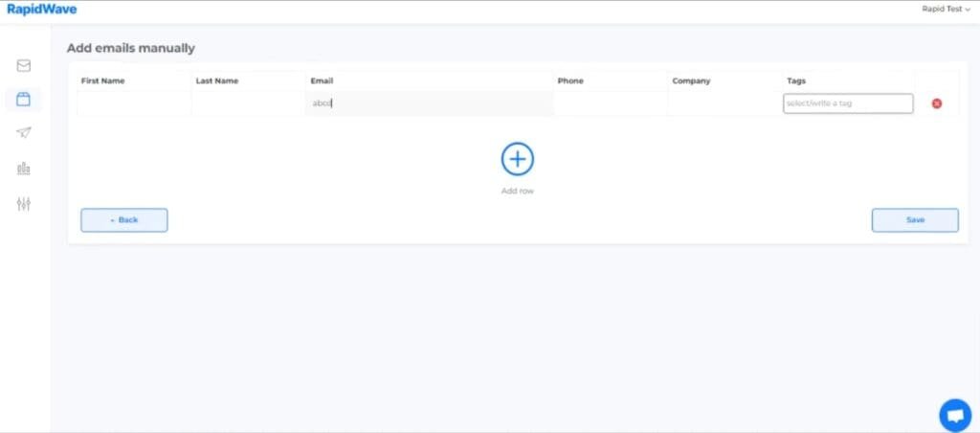Click the Email field containing abcd
Viewport: 980px width, 433px height.
click(x=430, y=103)
